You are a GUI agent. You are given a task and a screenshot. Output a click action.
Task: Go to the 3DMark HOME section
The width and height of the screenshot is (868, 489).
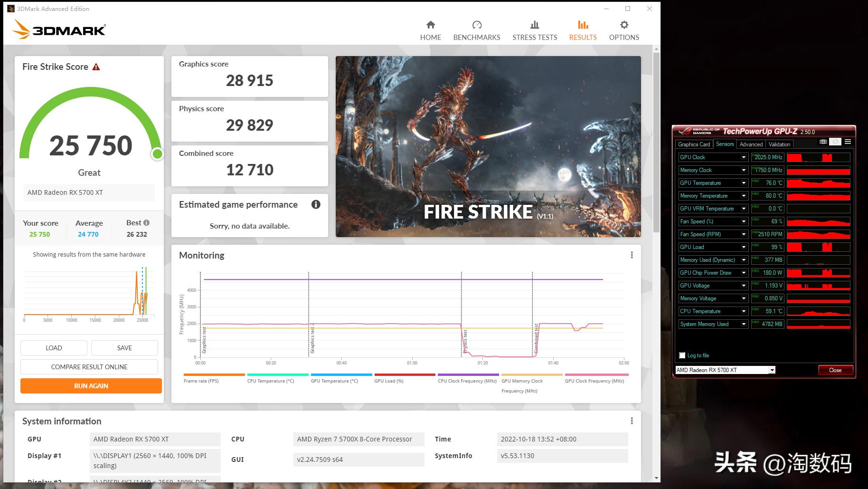click(430, 30)
